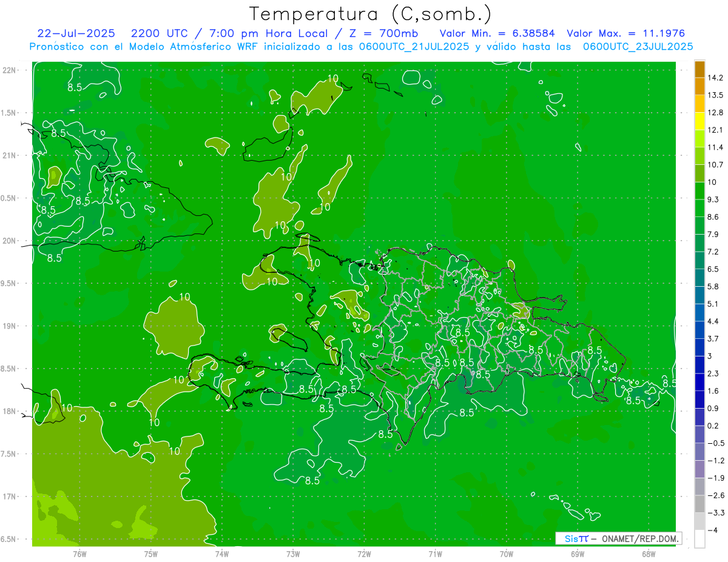
Task: Select the date text '22-Jul-2025'
Action: pyautogui.click(x=76, y=33)
